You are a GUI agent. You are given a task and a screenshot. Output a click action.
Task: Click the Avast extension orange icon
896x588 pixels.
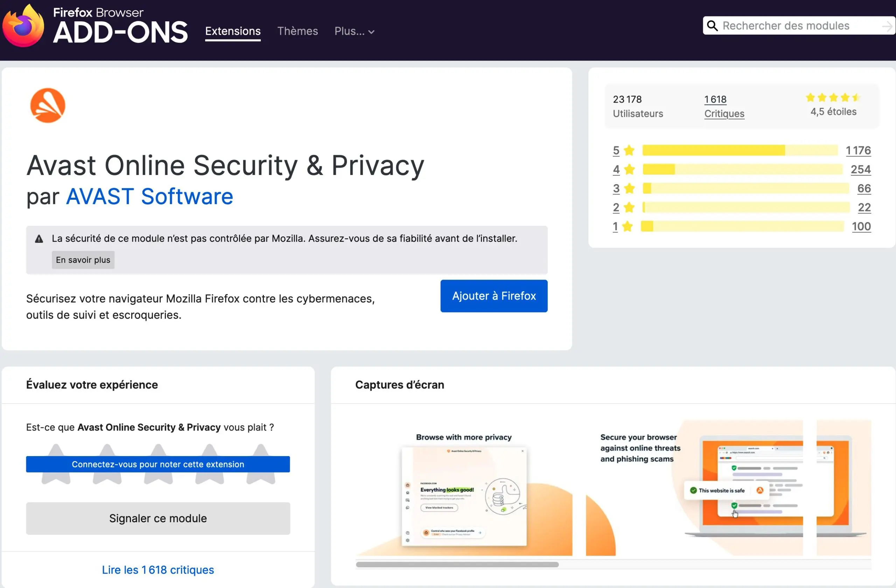pos(48,106)
